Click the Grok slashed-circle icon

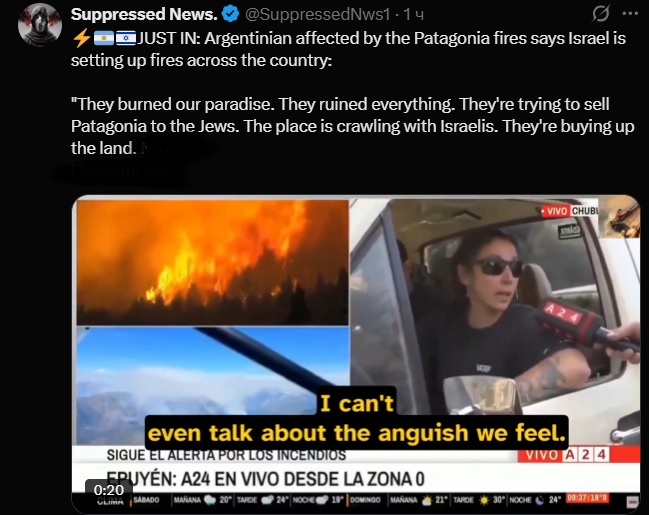tap(601, 14)
